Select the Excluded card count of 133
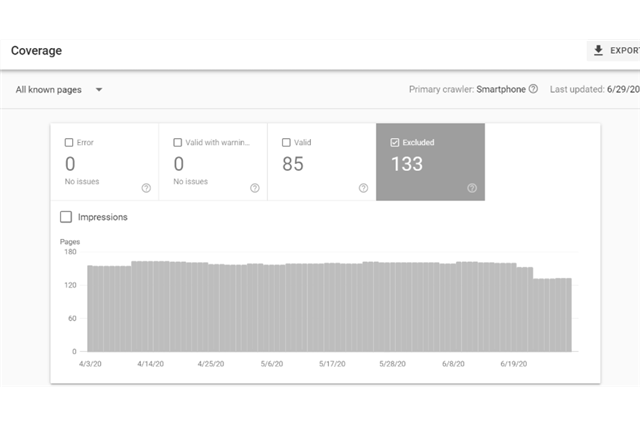640x426 pixels. [x=407, y=164]
